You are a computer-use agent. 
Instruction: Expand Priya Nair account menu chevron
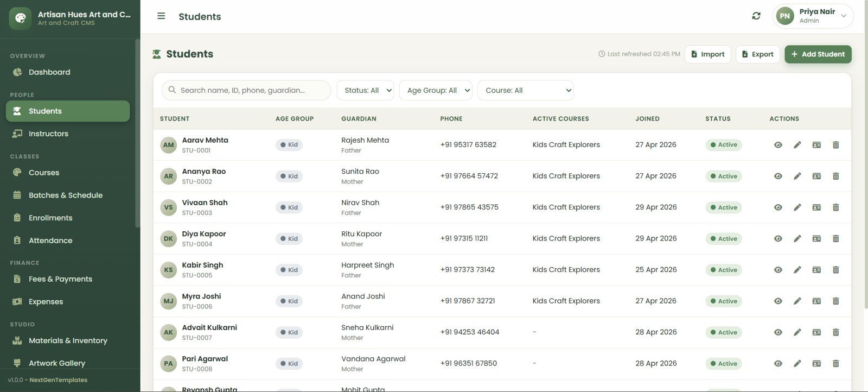tap(844, 16)
